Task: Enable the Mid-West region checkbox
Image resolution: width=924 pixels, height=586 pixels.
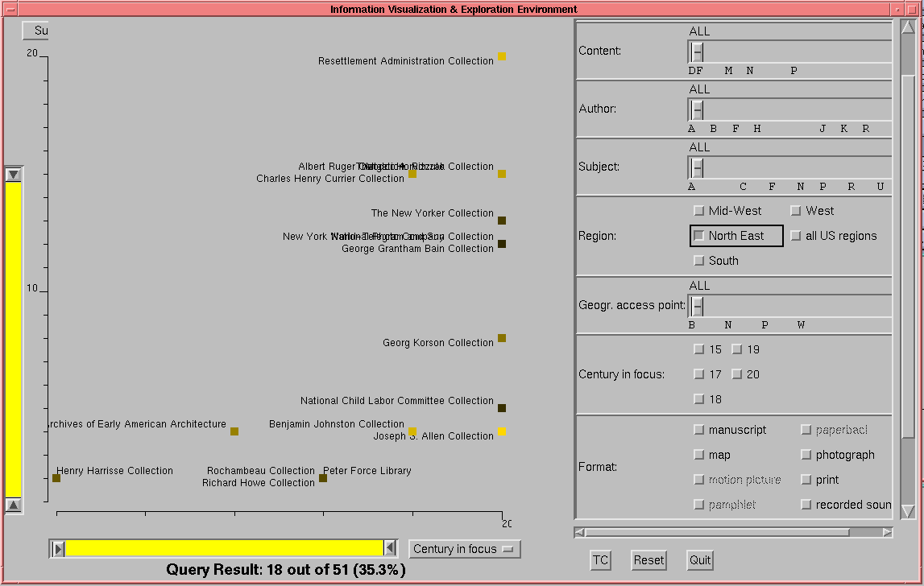Action: 699,211
